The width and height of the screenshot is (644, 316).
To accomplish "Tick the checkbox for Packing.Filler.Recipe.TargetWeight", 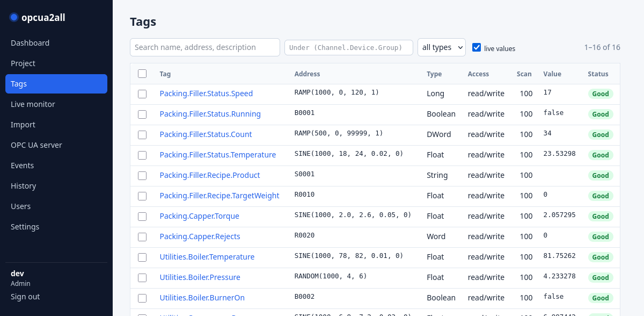I will [x=142, y=196].
